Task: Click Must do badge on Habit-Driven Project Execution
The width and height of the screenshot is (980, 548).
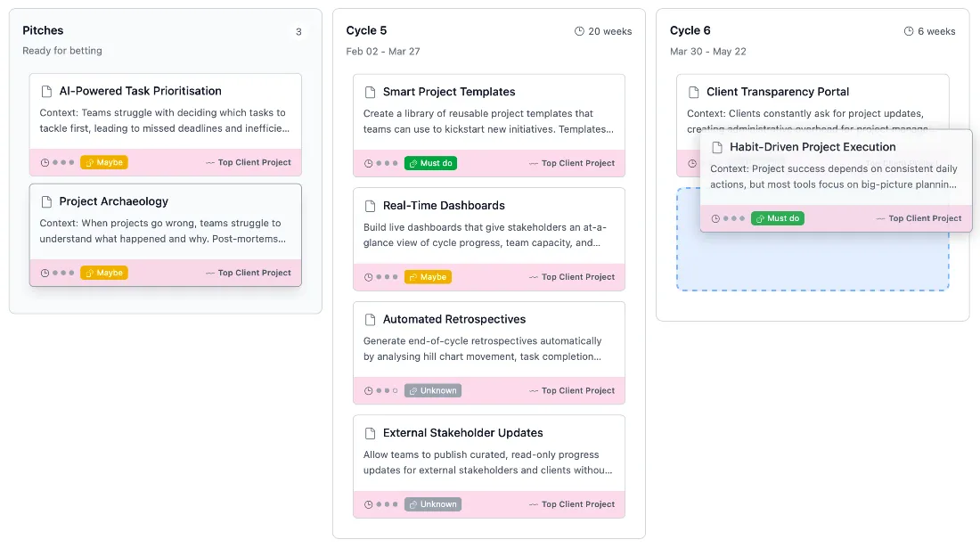Action: click(x=777, y=218)
